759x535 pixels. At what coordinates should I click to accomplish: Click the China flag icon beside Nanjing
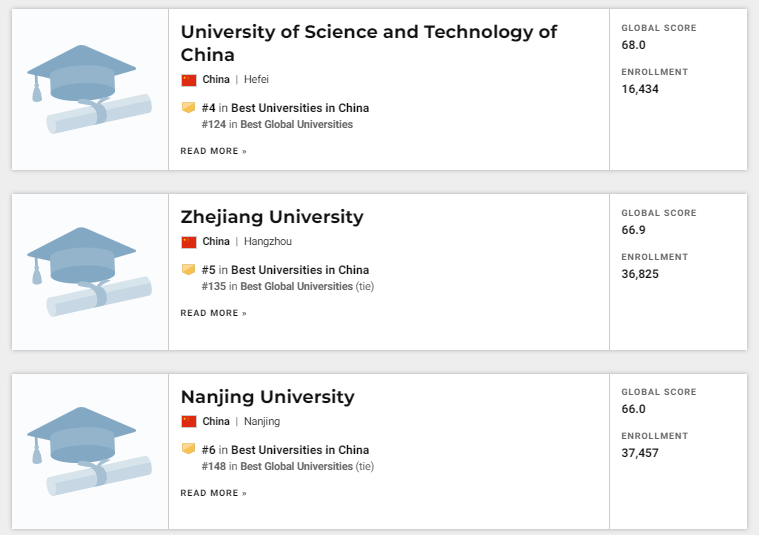click(189, 422)
